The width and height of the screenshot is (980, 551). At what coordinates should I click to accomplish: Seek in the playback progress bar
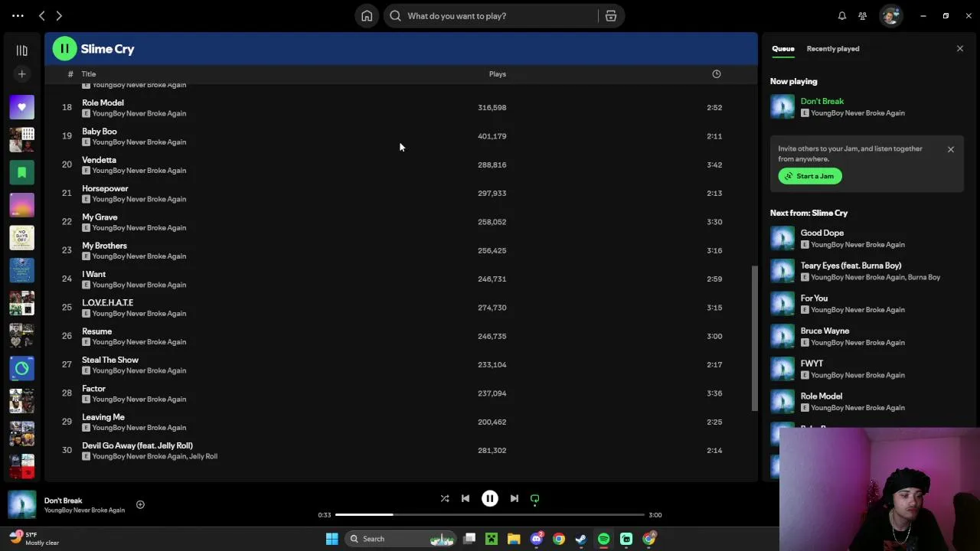tap(490, 515)
